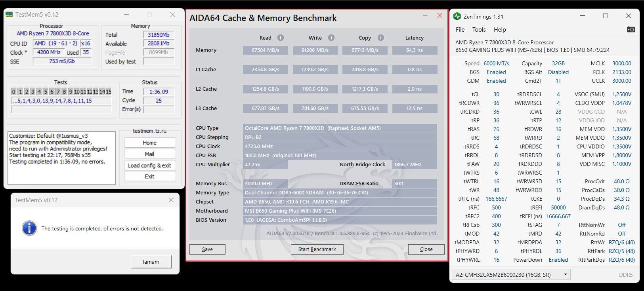644x291 pixels.
Task: Click the Home button in TestMem5
Action: point(150,143)
